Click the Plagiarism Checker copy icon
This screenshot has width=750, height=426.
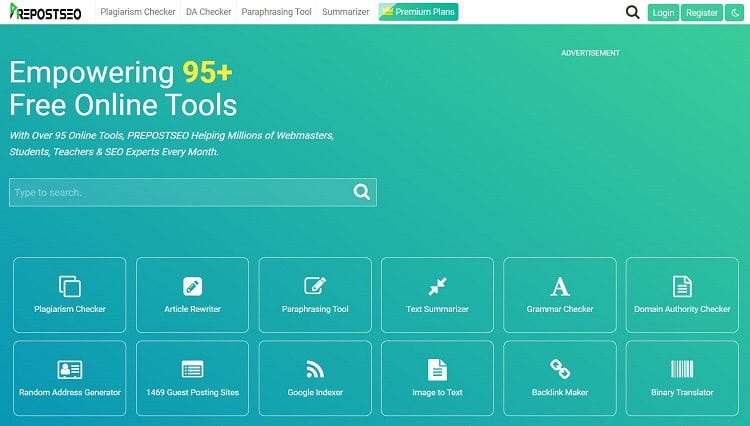pos(70,286)
